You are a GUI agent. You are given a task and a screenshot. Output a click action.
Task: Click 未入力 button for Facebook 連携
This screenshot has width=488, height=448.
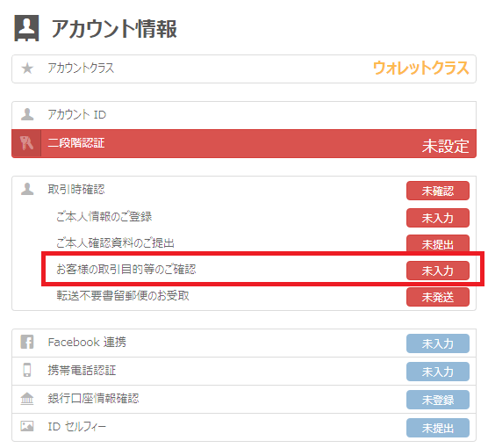click(x=438, y=343)
